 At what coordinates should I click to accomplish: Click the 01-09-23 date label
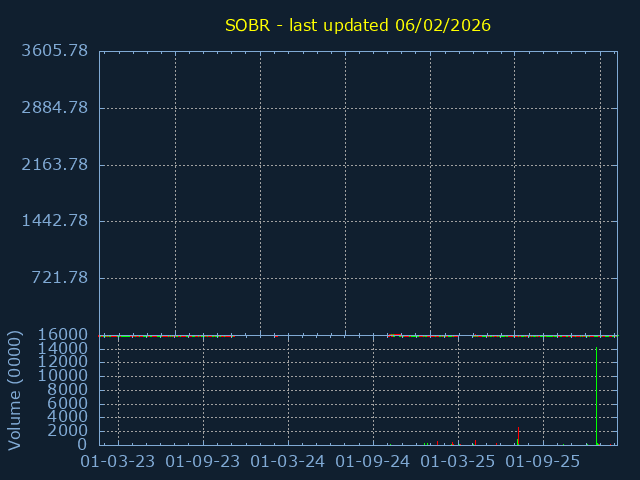pyautogui.click(x=203, y=462)
